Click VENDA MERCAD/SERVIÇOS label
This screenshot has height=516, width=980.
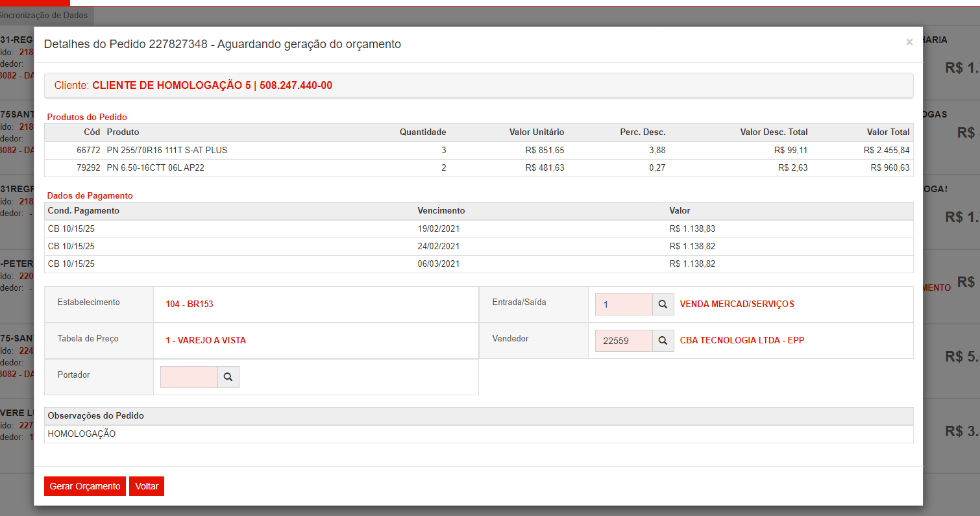tap(737, 304)
